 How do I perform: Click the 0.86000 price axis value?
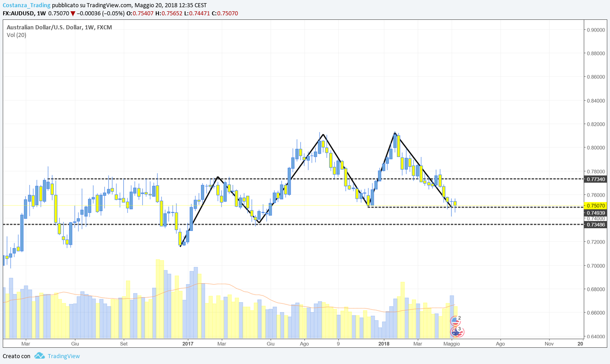[596, 77]
